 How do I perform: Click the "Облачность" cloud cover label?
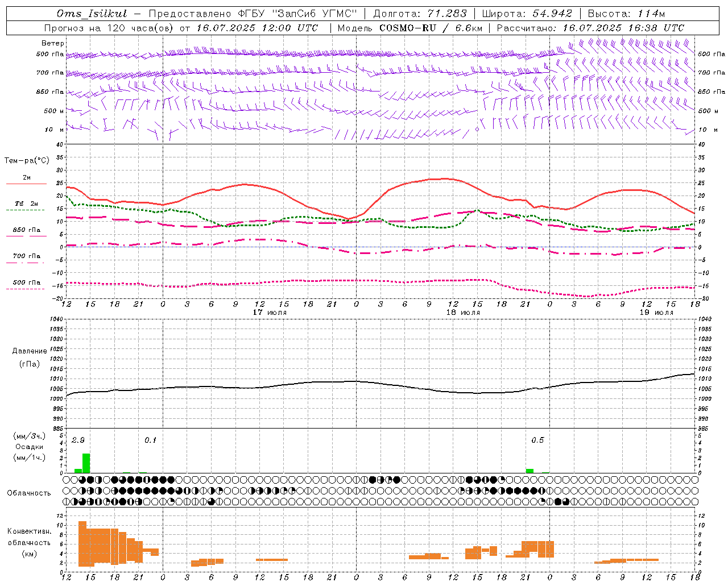coord(29,493)
